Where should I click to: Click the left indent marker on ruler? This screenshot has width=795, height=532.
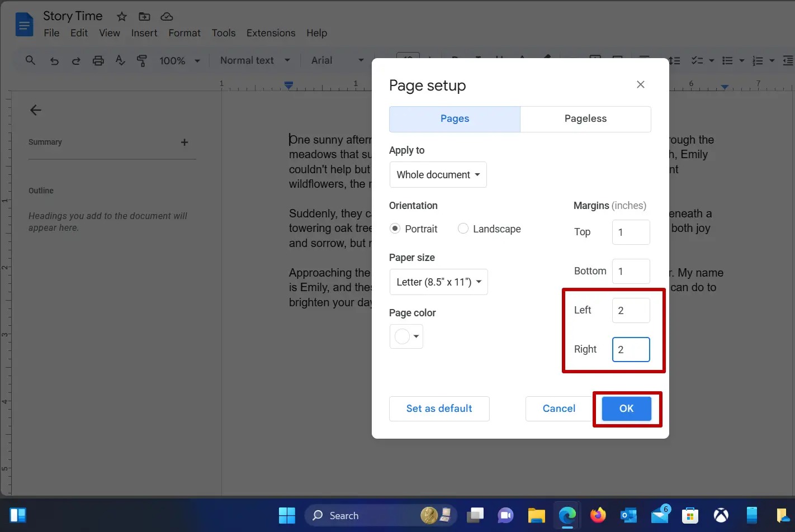(288, 85)
